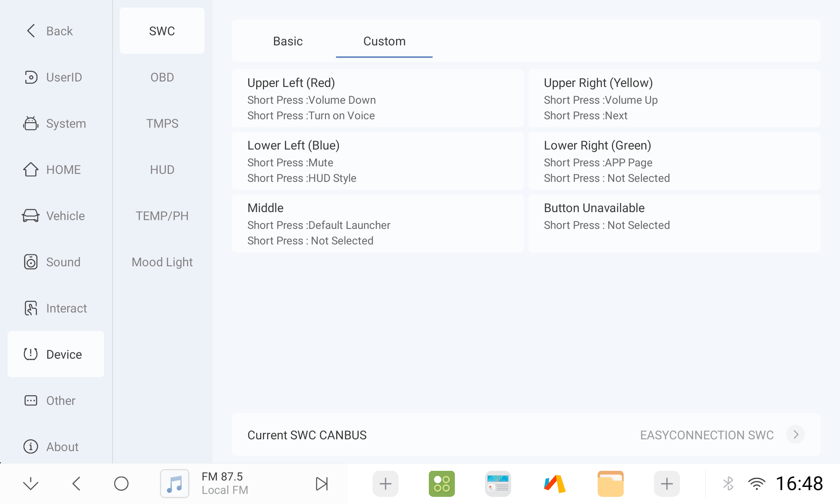Edit Lower Right (Green) button assignment
Screen dimensions: 840x504
click(x=674, y=161)
